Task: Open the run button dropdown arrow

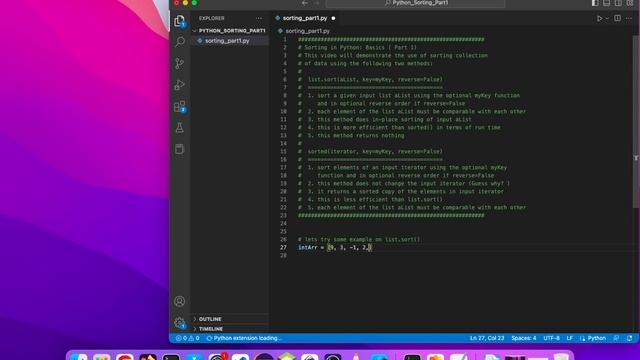Action: tap(607, 18)
